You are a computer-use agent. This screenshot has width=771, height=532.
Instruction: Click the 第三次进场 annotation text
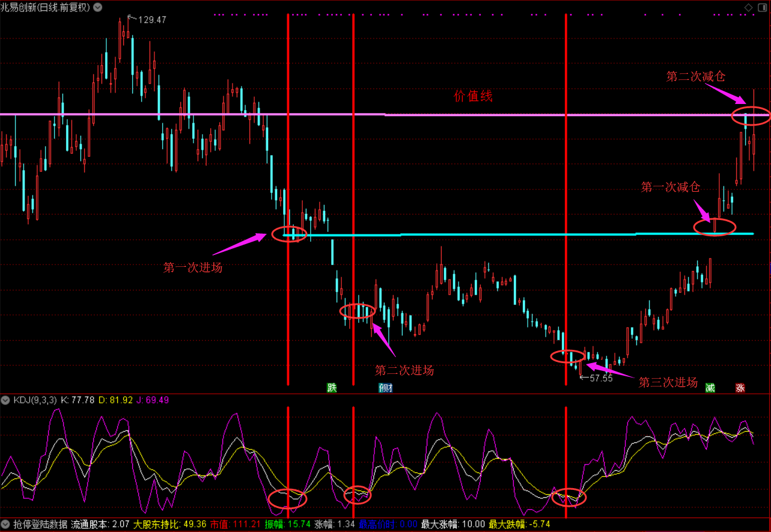668,382
